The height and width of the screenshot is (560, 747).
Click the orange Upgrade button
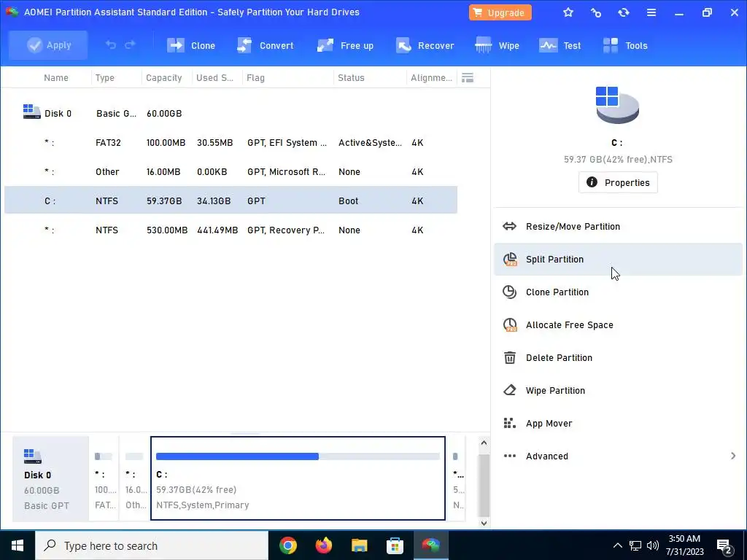[500, 13]
